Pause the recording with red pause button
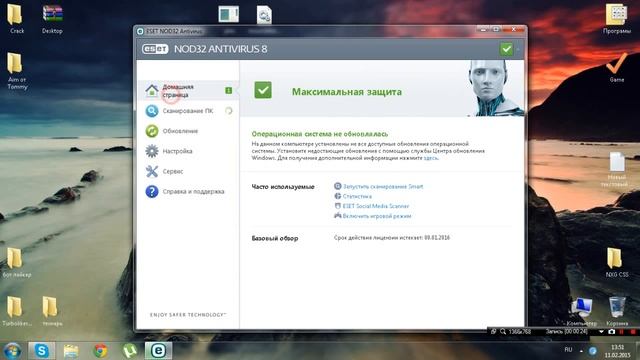Viewport: 640px width, 360px height. [x=622, y=332]
